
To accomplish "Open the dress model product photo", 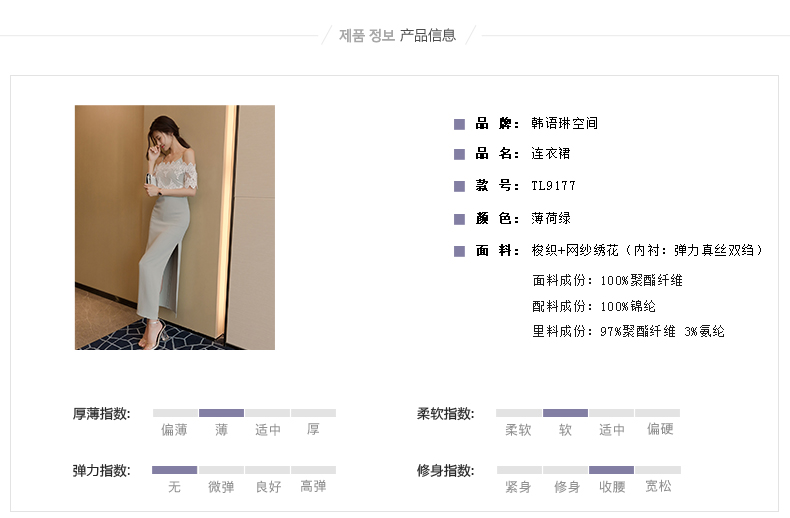I will [x=175, y=227].
